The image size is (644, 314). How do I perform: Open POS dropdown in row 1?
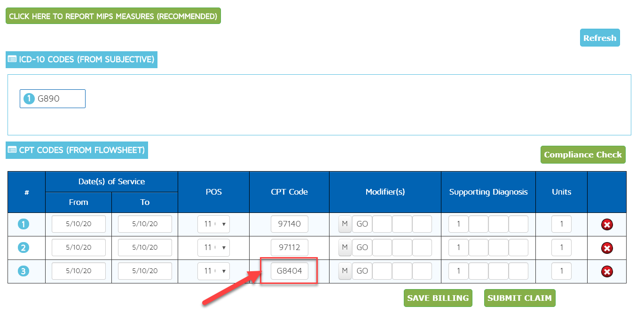(213, 224)
